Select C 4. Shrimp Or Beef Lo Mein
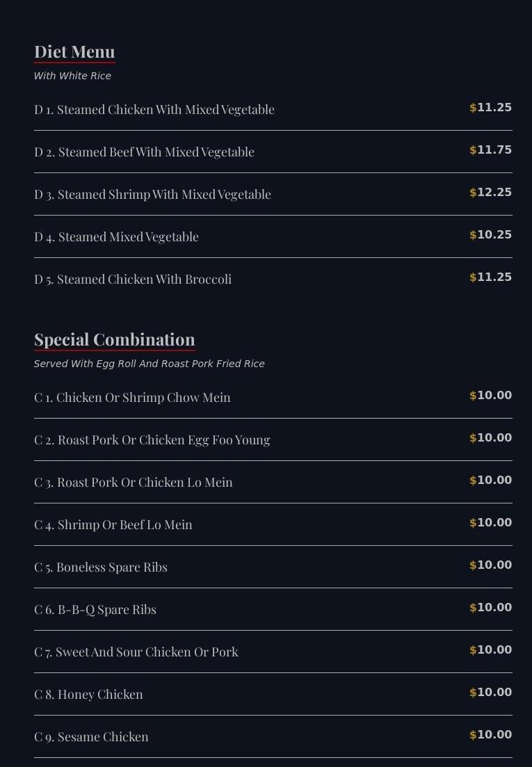The width and height of the screenshot is (532, 767). coord(113,524)
